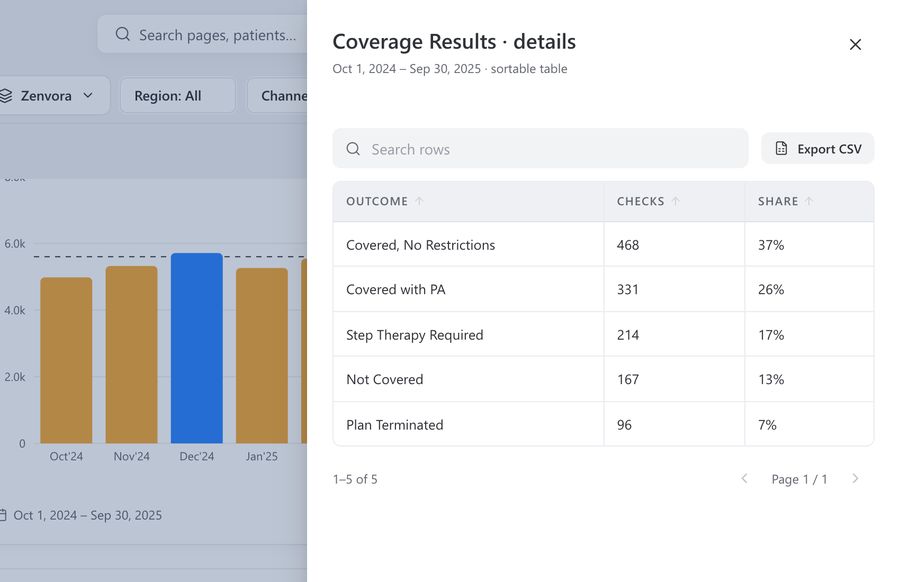Click the magnifier icon in global search
This screenshot has height=582, width=900.
click(122, 34)
